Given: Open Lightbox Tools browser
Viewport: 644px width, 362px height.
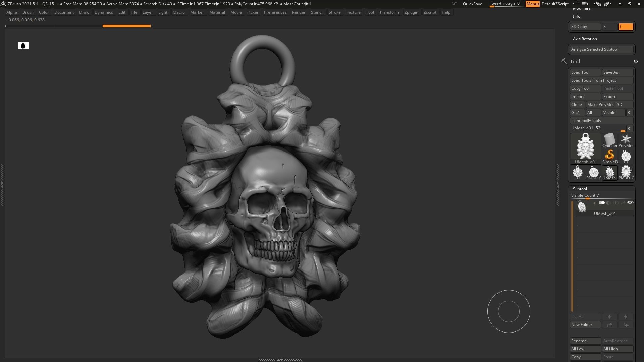Looking at the screenshot, I should (x=601, y=121).
